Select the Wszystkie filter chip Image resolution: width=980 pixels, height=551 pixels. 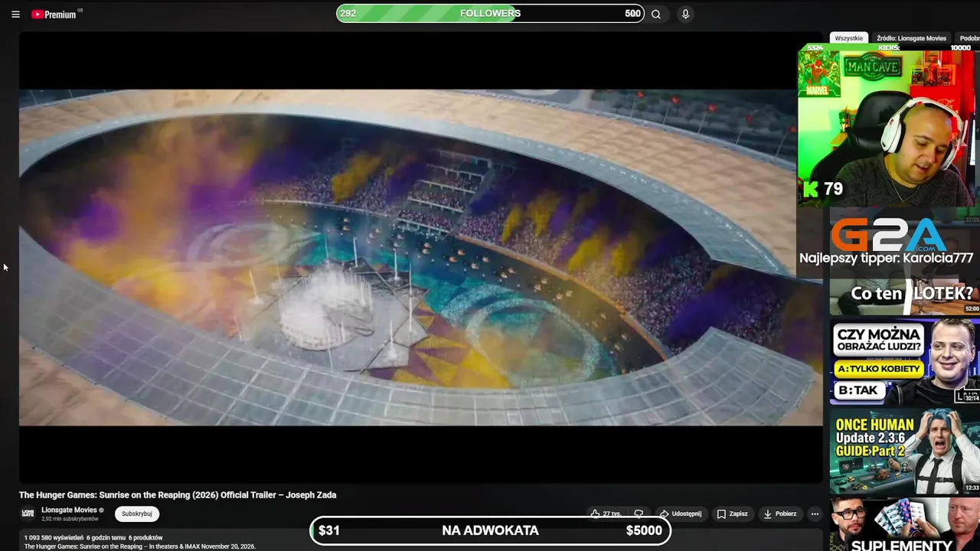[848, 38]
